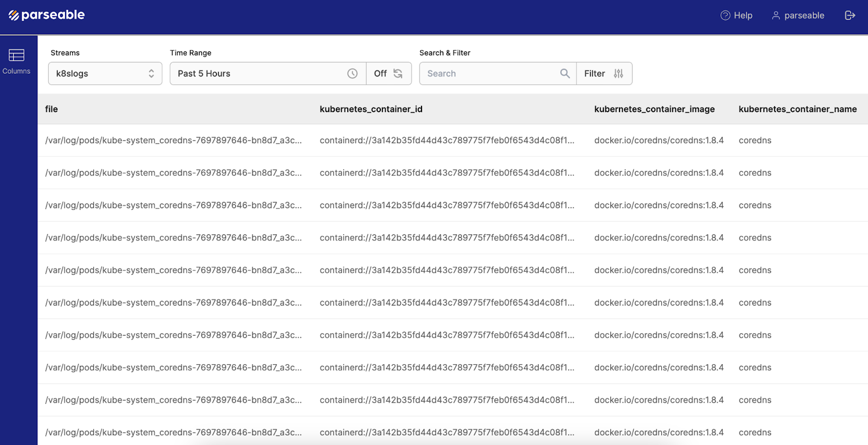Viewport: 868px width, 445px height.
Task: Click the Streams dropdown chevron arrows
Action: [151, 74]
